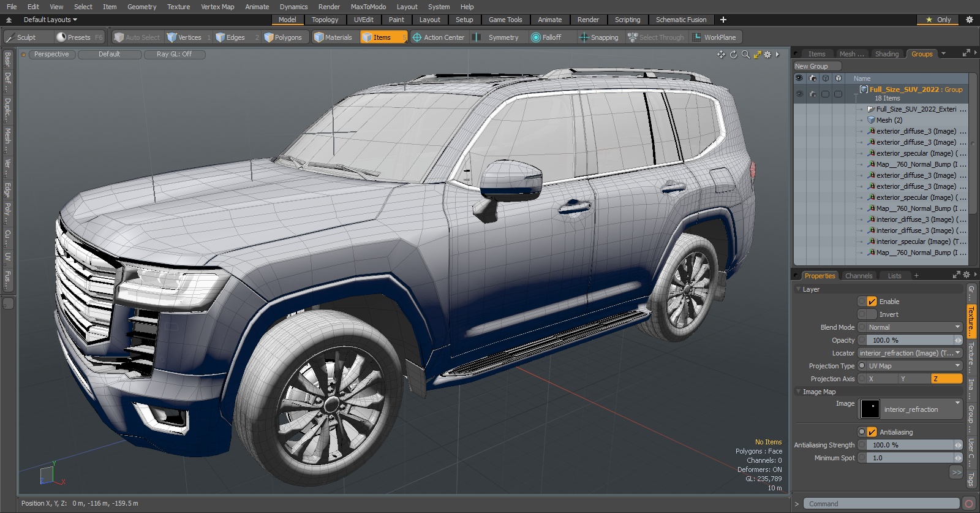Click the viewport zoom magnifier icon
Viewport: 980px width, 513px height.
[x=745, y=55]
